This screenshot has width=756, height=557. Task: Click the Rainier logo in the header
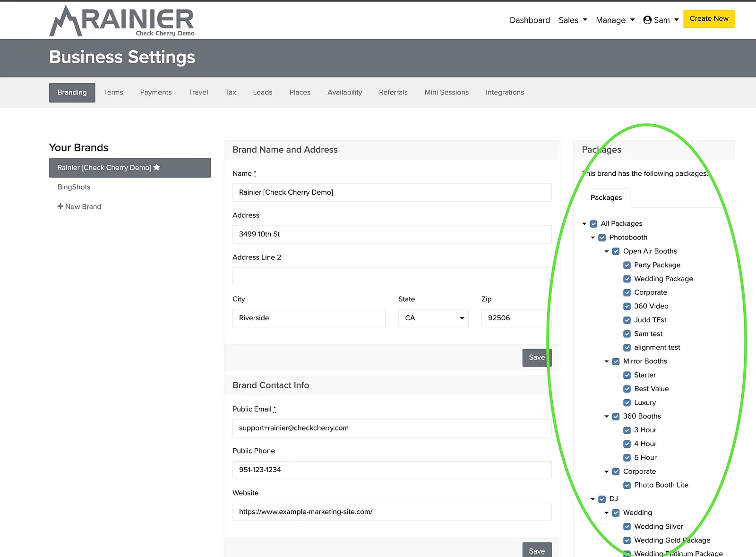[x=122, y=21]
